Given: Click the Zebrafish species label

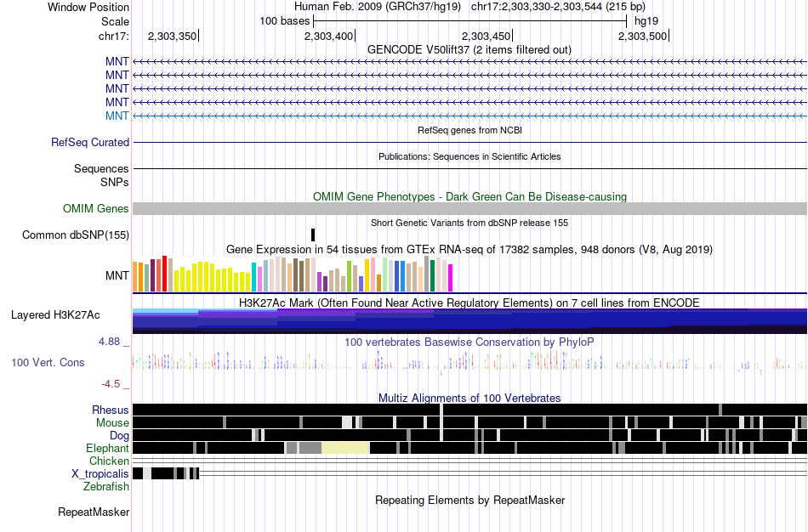Looking at the screenshot, I should (x=106, y=486).
